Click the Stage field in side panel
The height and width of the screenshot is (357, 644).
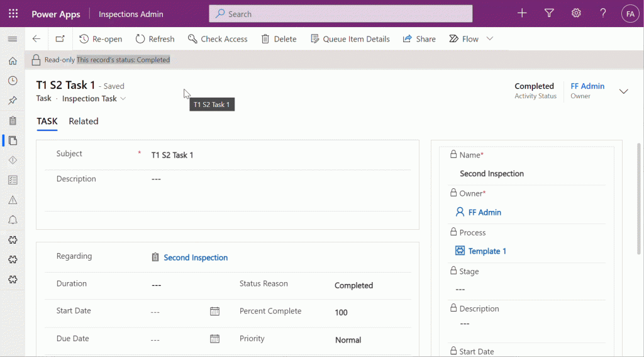(527, 289)
